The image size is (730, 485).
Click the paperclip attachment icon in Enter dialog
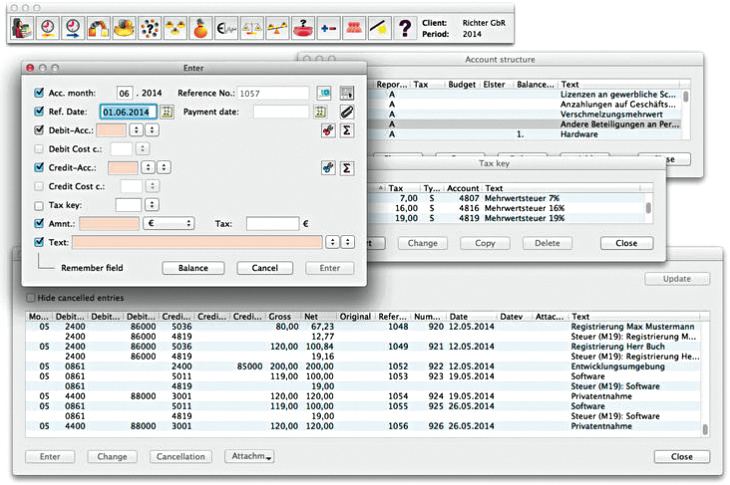click(x=347, y=112)
